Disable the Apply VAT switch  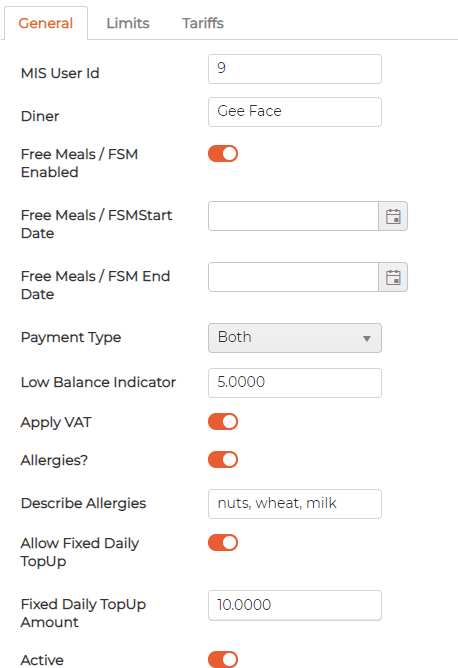(223, 422)
